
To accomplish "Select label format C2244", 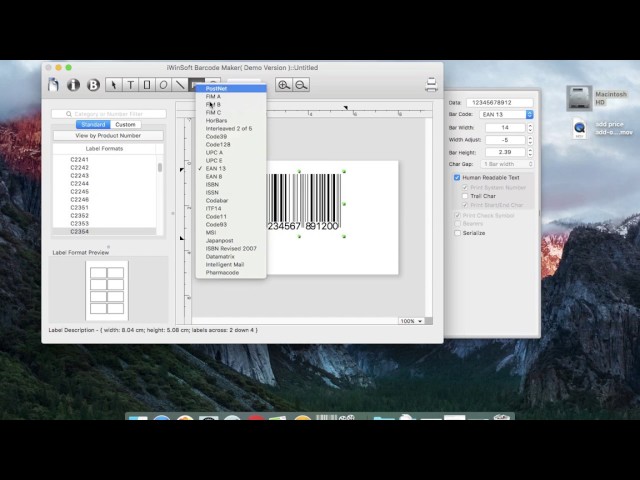I will [80, 184].
